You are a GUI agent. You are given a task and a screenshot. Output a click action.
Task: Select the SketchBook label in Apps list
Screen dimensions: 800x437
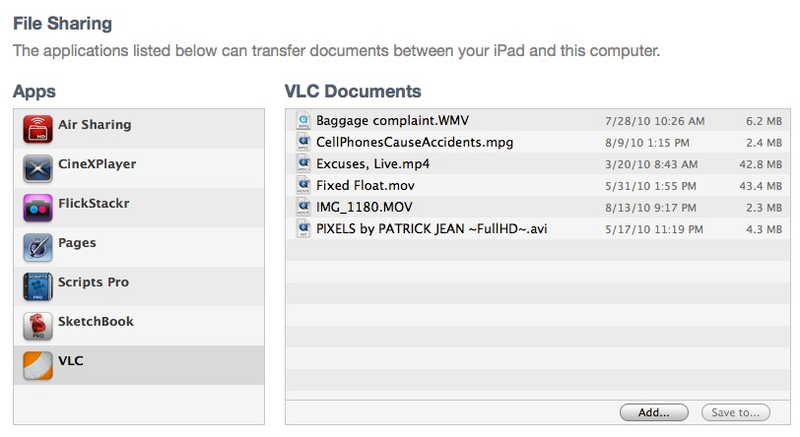(x=96, y=322)
